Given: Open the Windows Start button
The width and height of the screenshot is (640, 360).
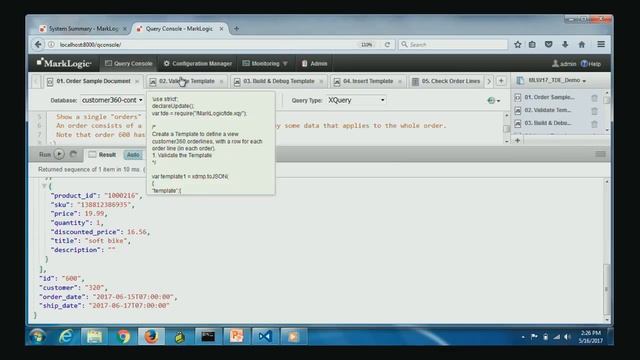Looking at the screenshot, I should pyautogui.click(x=38, y=337).
